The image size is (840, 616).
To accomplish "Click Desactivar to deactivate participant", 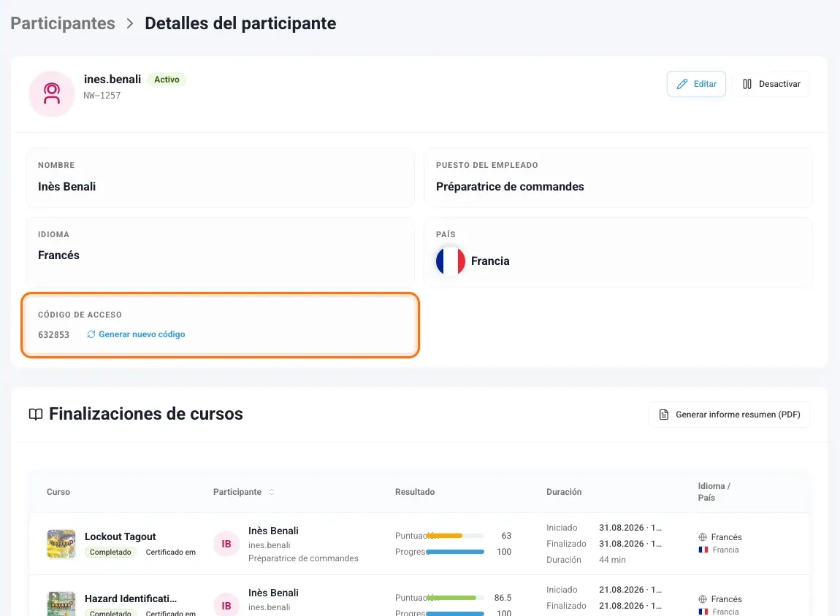I will tap(771, 84).
